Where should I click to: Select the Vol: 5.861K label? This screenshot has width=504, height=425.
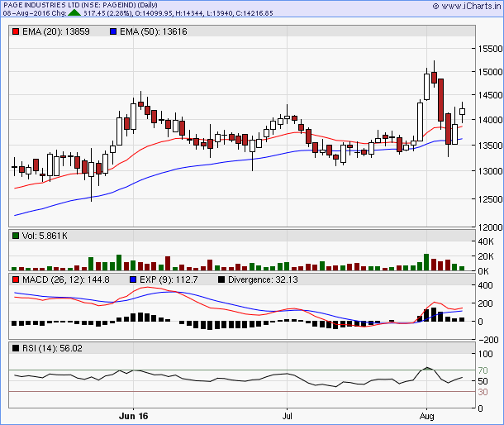45,236
